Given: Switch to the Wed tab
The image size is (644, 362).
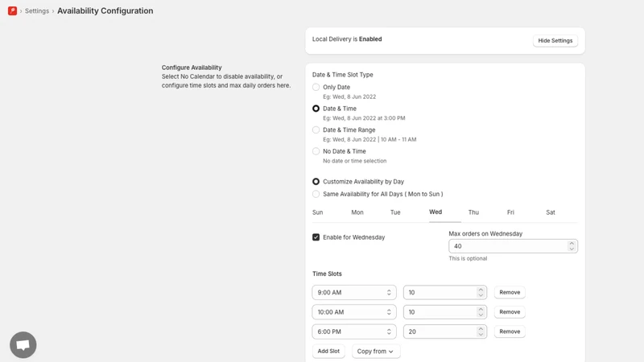Looking at the screenshot, I should pyautogui.click(x=436, y=212).
